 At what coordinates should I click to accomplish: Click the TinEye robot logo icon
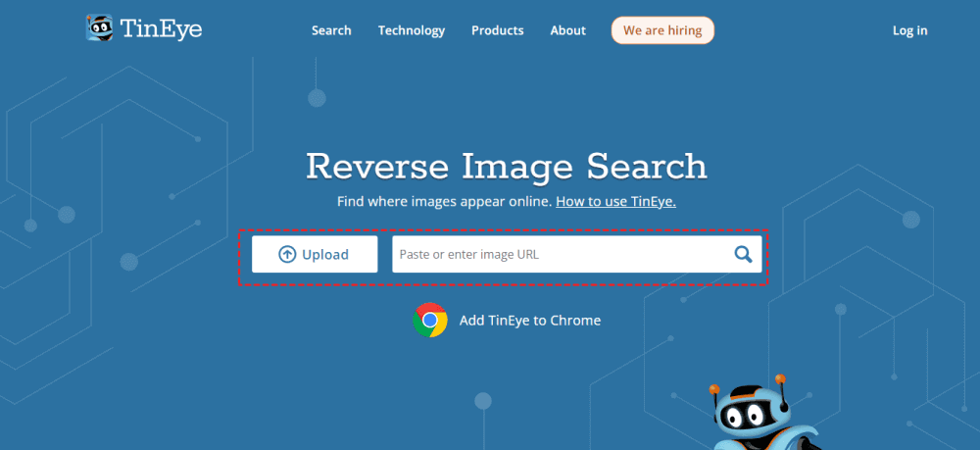point(99,28)
